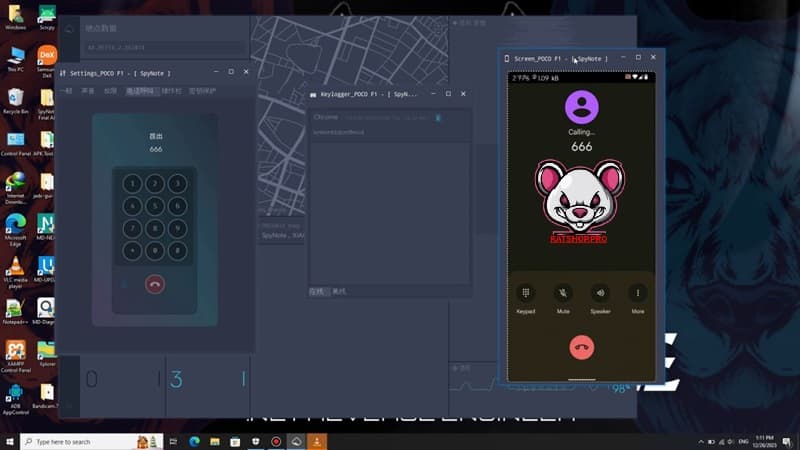Hang up from the Settings dialer panel
Screen dimensions: 800x450
154,284
